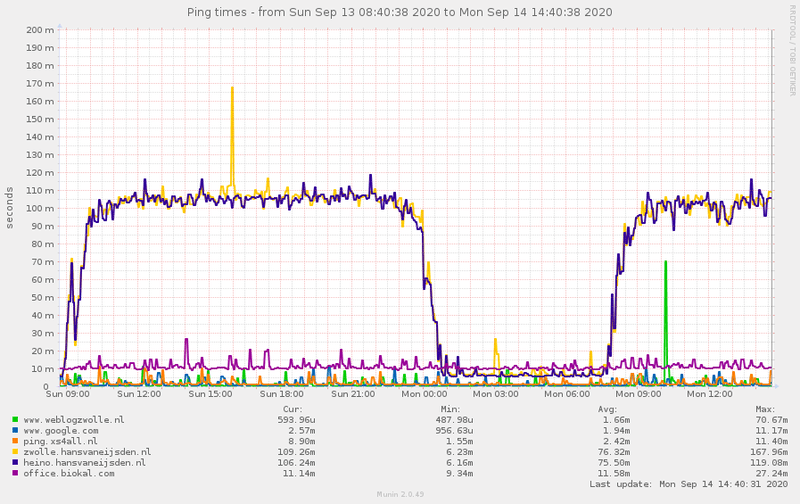Click the Mon 12:00 x-axis label
The image size is (800, 504).
click(710, 394)
